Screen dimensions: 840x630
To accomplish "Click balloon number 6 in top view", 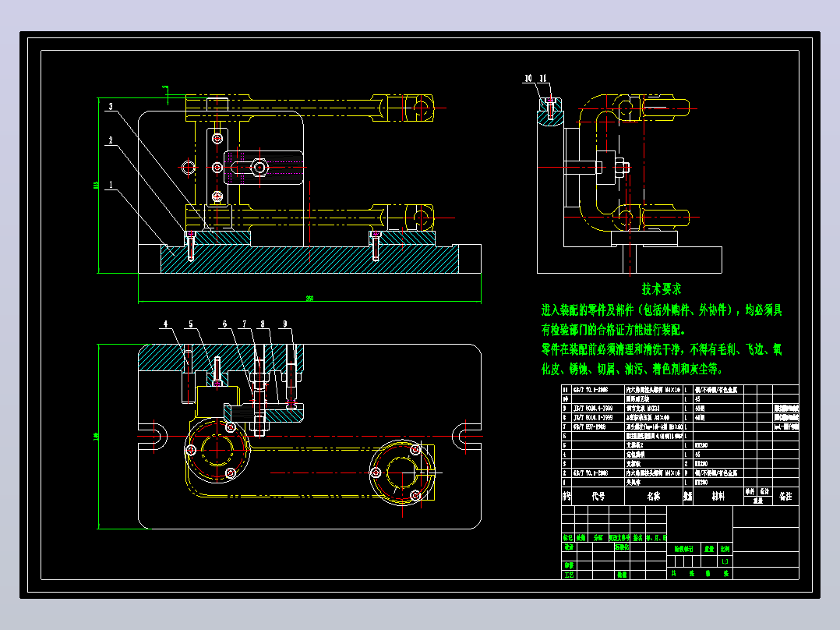I will 224,324.
